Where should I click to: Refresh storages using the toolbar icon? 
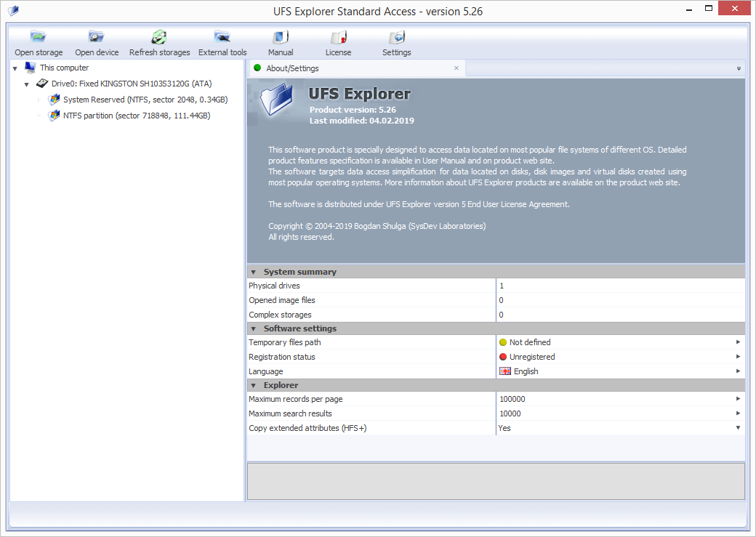[x=159, y=38]
